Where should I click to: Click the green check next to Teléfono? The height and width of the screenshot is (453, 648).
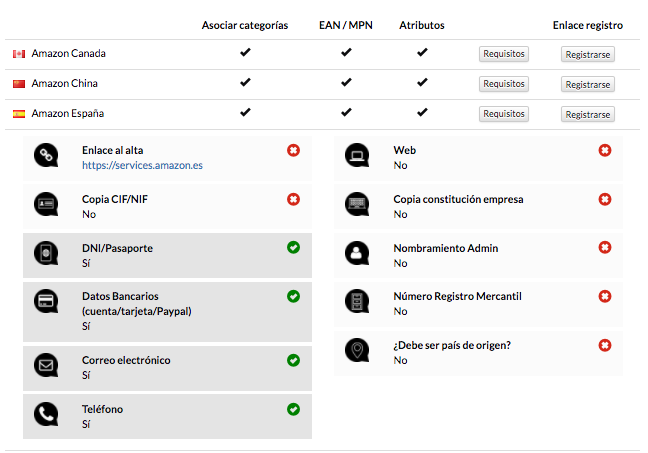coord(293,409)
